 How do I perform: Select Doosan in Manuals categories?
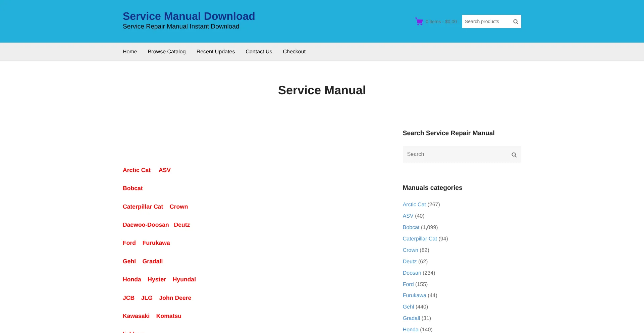[412, 273]
